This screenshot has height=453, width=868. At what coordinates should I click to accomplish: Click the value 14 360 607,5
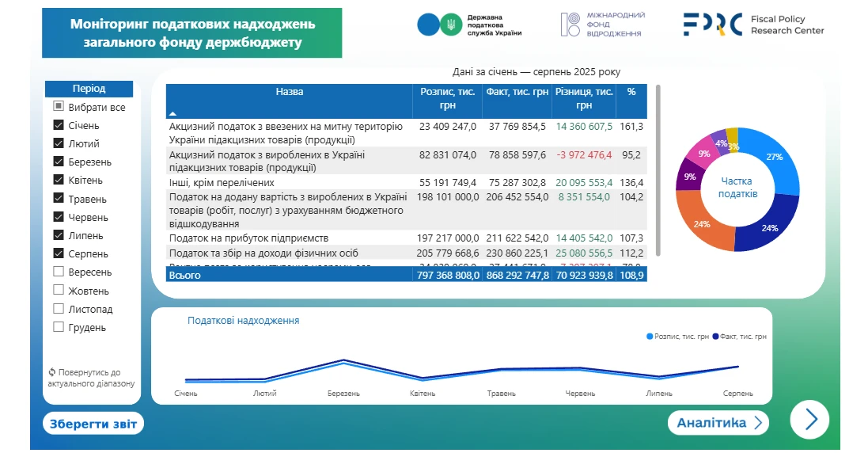point(584,127)
